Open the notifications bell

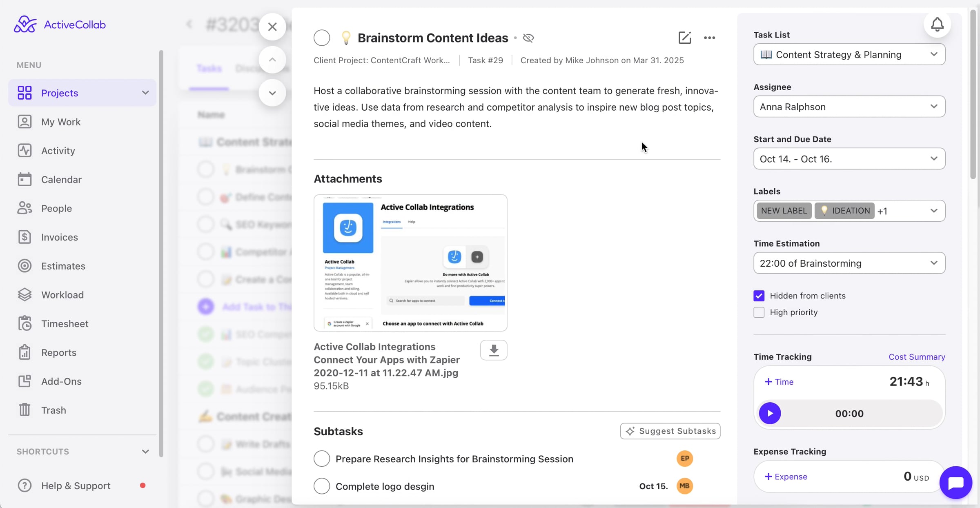tap(937, 25)
